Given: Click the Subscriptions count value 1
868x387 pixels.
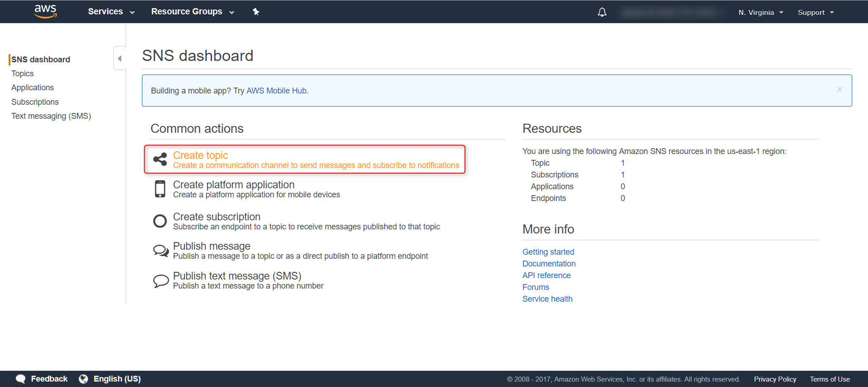Looking at the screenshot, I should tap(623, 175).
